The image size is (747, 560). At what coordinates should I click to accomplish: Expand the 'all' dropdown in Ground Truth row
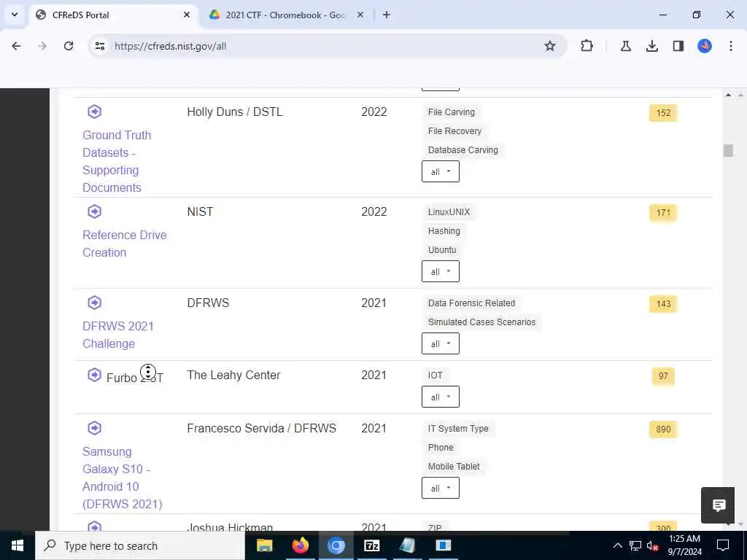pyautogui.click(x=440, y=171)
